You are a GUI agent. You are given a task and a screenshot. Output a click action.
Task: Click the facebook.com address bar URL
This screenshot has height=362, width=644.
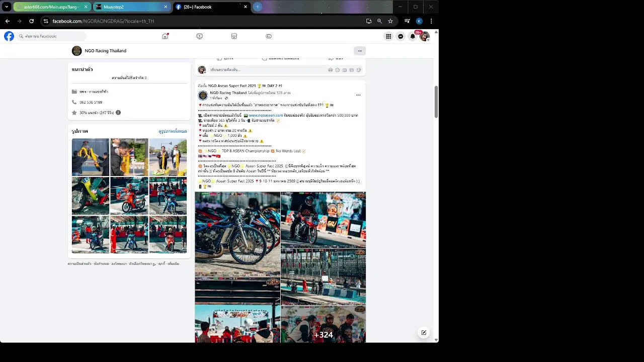click(103, 21)
